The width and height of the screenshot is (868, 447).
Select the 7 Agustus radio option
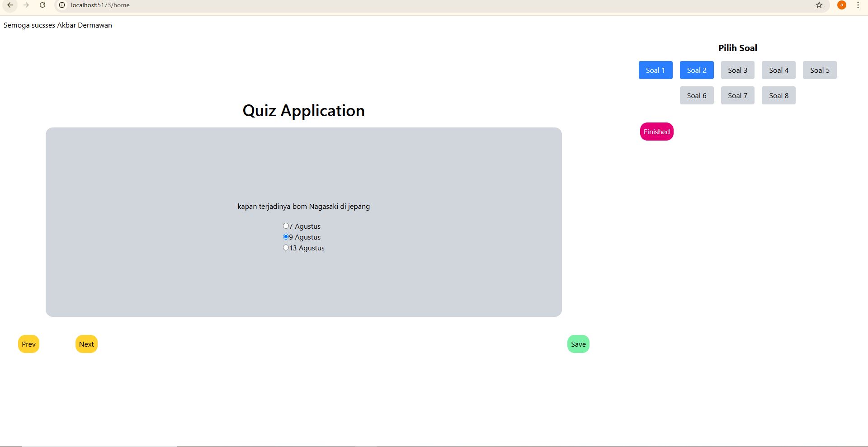(x=286, y=226)
